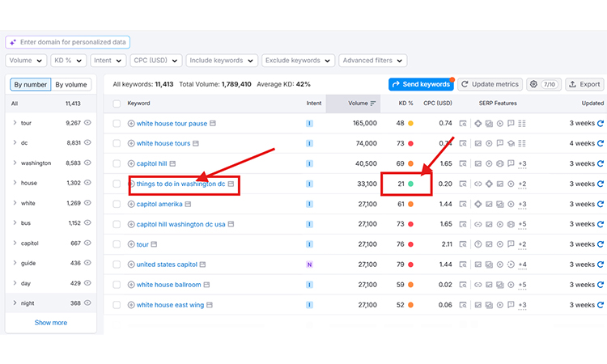Click the domain input field for personalized data
This screenshot has height=364, width=607.
68,42
